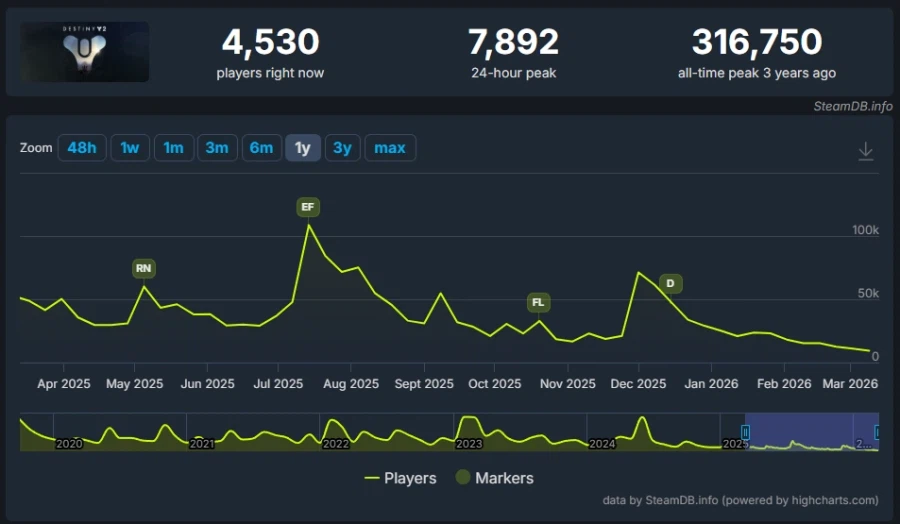
Task: Click the RN marker on chart
Action: 144,268
